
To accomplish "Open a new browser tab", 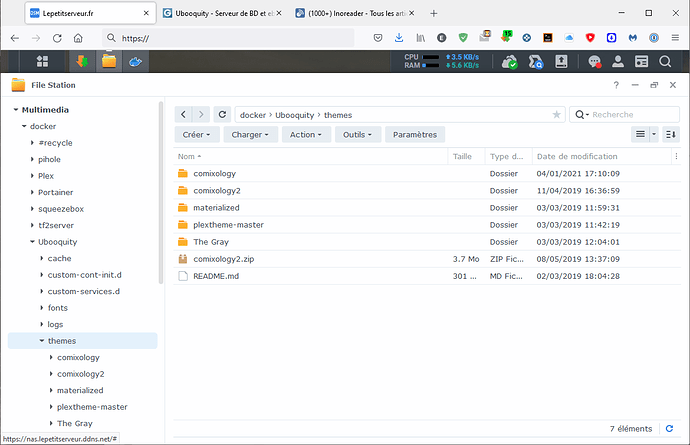I will tap(433, 14).
